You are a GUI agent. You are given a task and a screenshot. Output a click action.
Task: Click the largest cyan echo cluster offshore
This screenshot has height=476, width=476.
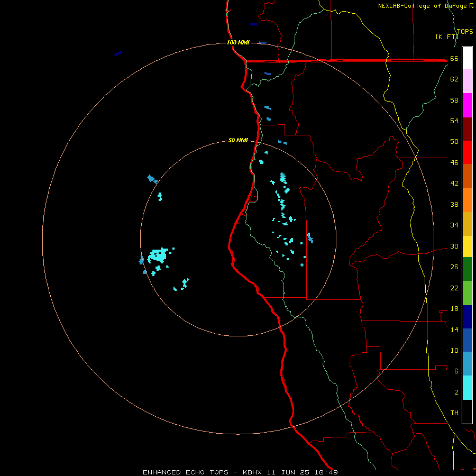(x=158, y=255)
